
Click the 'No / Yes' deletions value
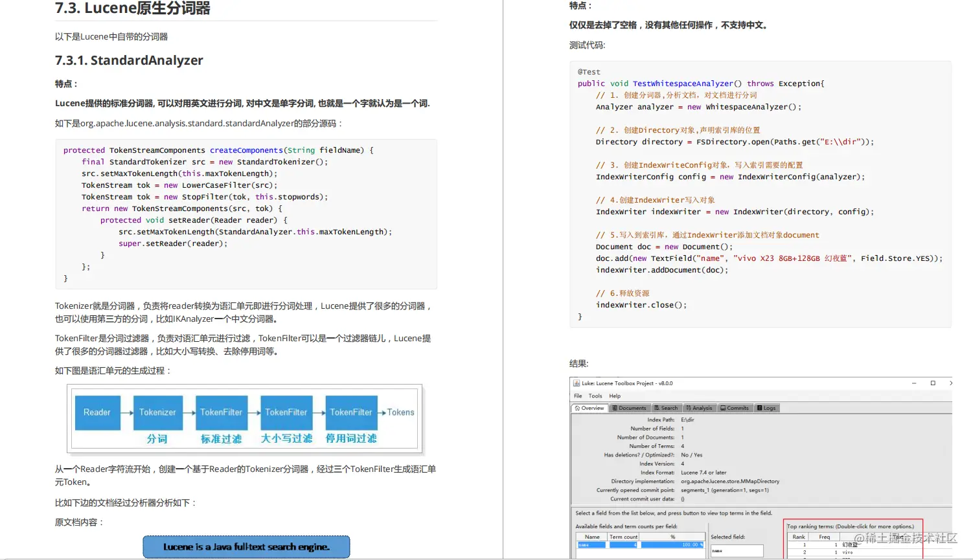click(691, 455)
